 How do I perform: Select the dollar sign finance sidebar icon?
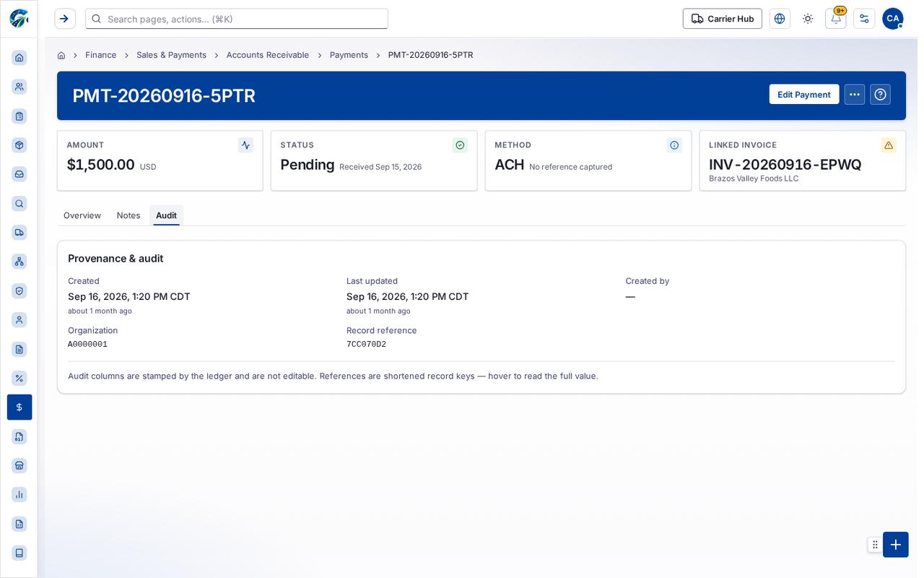click(x=19, y=407)
